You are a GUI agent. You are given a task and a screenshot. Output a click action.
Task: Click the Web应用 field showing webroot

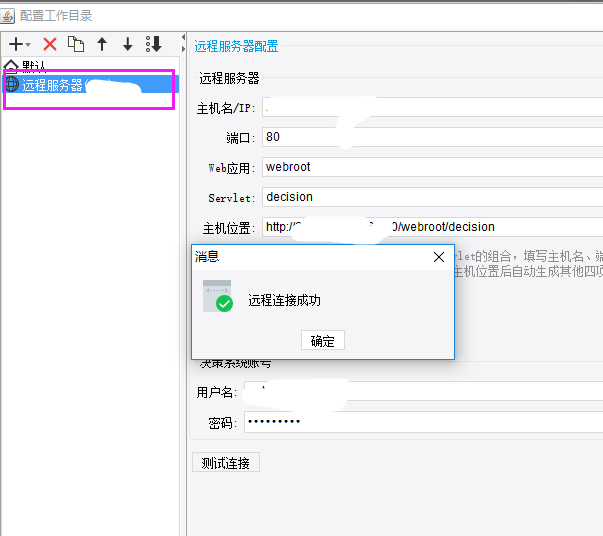pos(433,167)
